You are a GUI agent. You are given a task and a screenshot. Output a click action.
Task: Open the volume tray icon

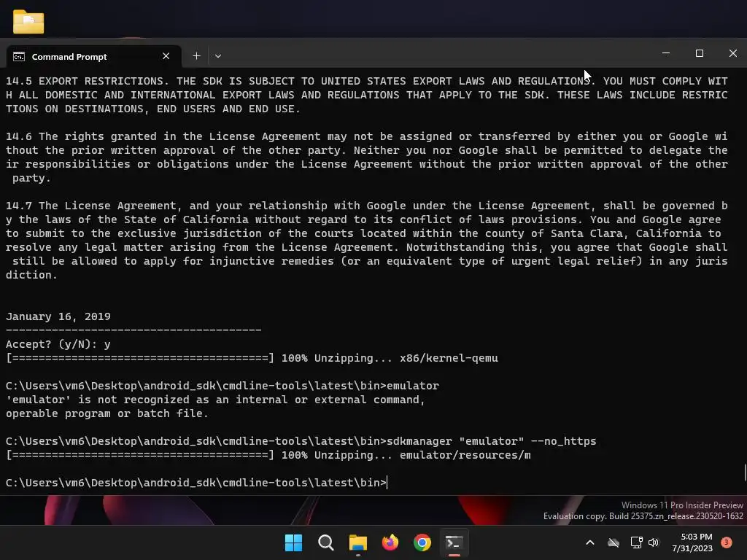point(654,542)
